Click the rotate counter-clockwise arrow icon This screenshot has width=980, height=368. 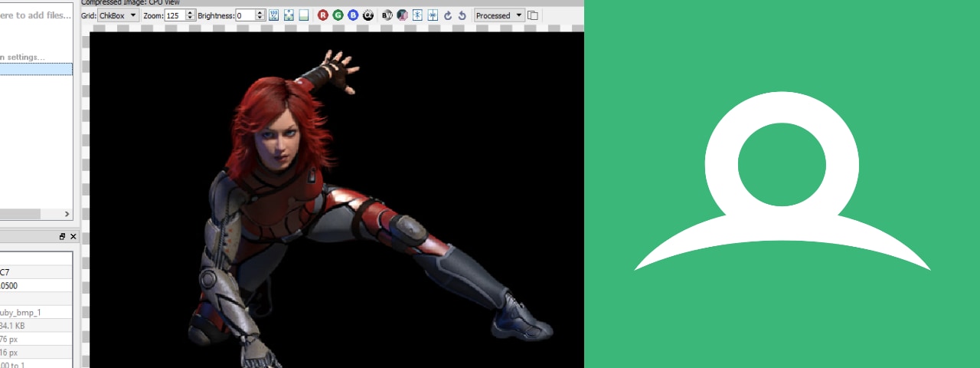click(x=462, y=15)
